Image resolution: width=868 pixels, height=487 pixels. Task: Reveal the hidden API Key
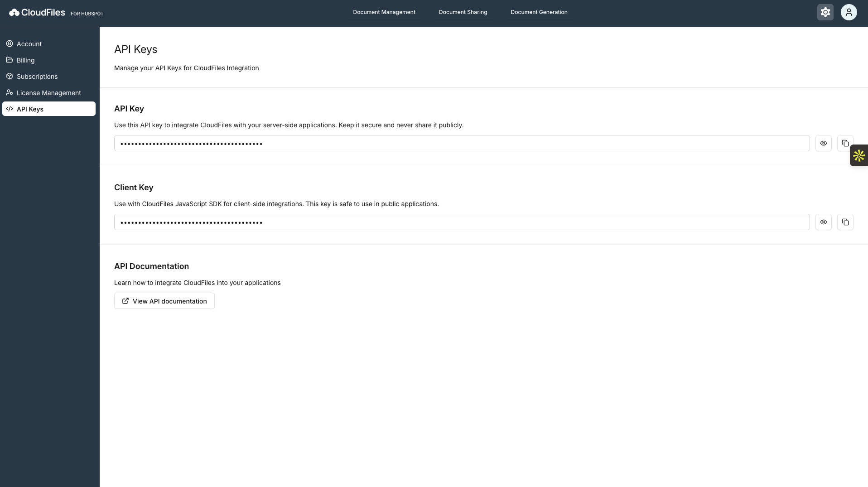click(x=823, y=143)
